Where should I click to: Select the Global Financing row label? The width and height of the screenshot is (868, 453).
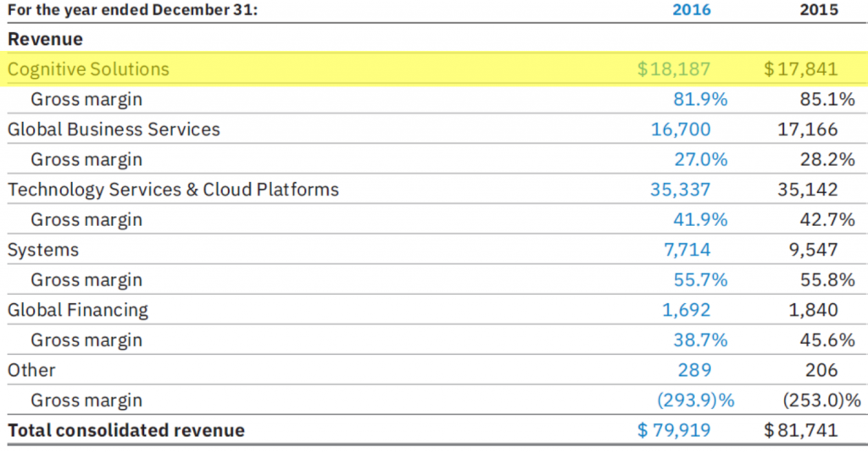click(x=78, y=310)
